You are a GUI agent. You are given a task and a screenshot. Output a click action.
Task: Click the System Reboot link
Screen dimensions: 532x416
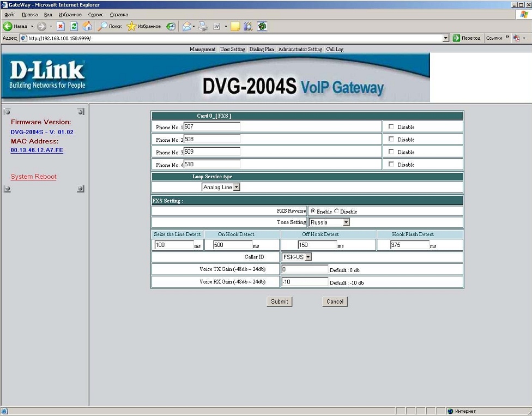click(x=33, y=177)
